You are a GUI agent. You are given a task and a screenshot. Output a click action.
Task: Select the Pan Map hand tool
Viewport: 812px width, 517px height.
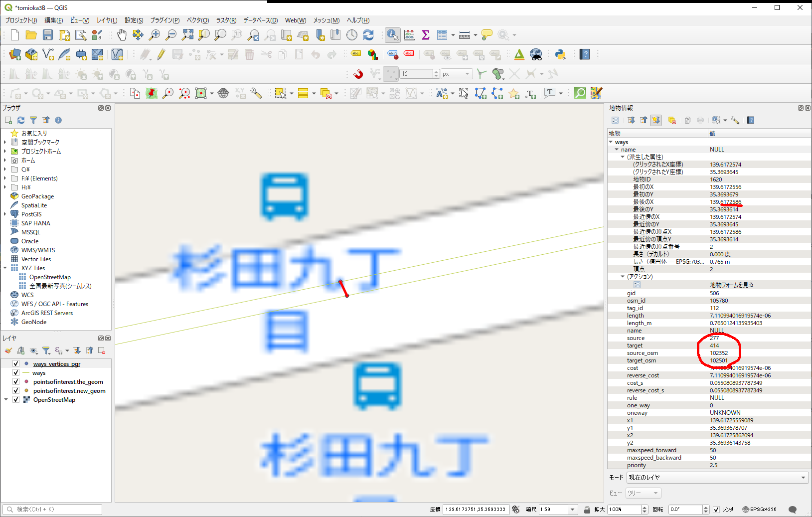tap(122, 35)
